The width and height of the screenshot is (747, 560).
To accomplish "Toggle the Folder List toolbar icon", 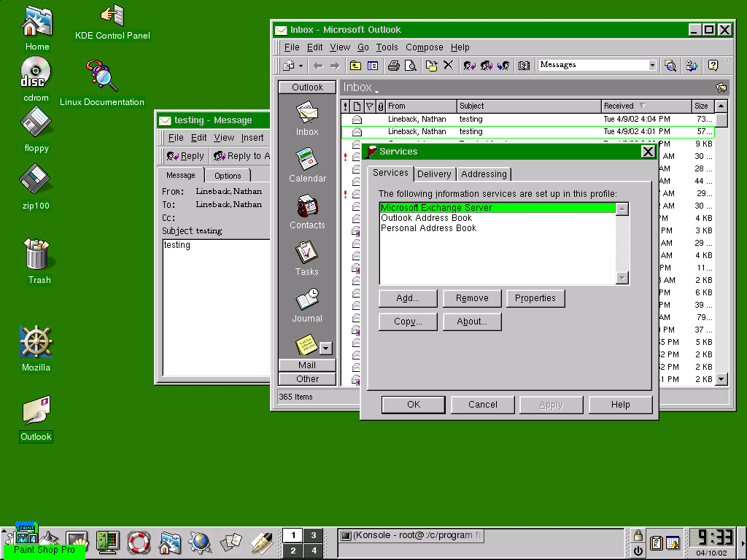I will click(x=373, y=66).
